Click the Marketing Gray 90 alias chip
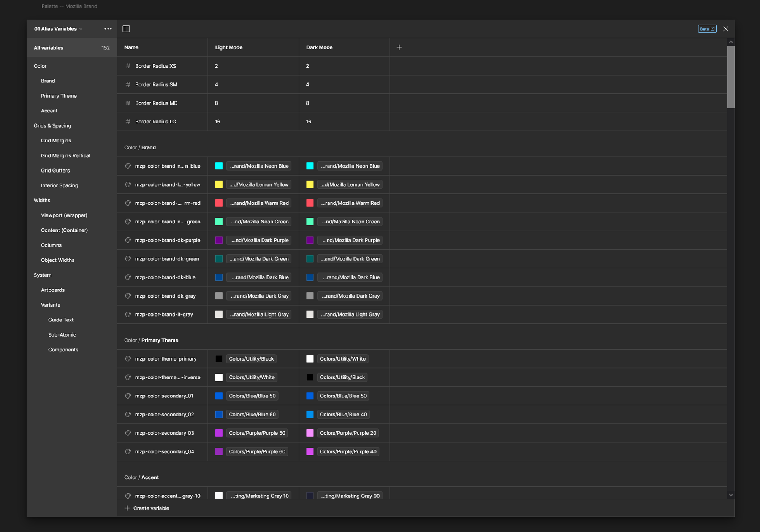 coord(350,496)
